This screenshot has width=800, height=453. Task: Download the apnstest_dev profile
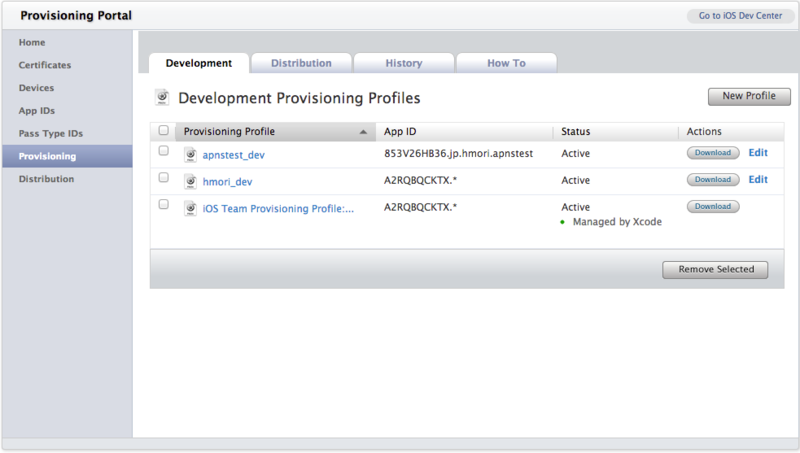[x=713, y=153]
